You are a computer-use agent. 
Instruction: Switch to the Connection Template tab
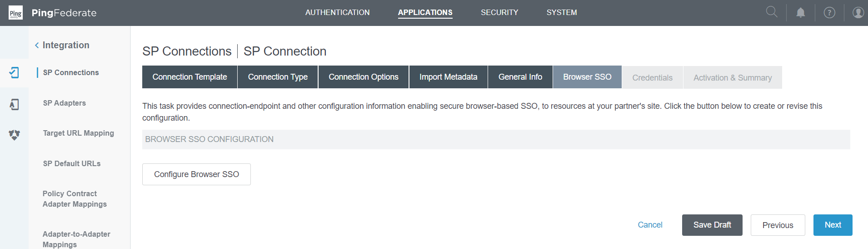[190, 77]
